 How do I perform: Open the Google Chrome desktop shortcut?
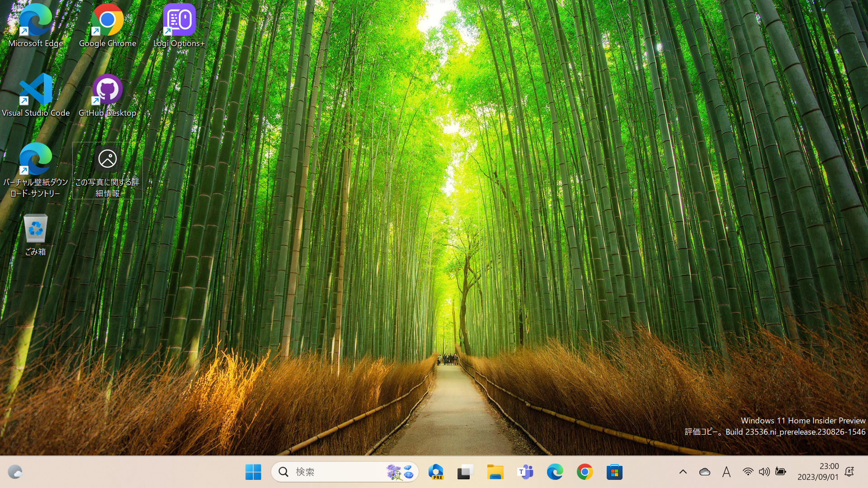click(x=107, y=26)
